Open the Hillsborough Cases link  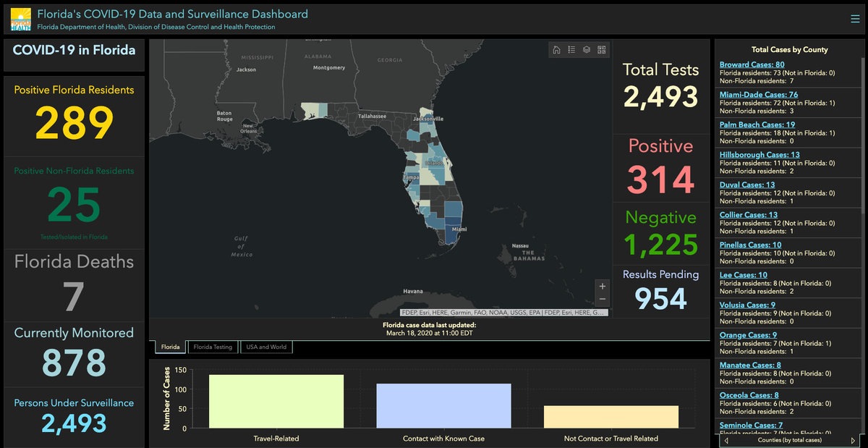pos(759,155)
